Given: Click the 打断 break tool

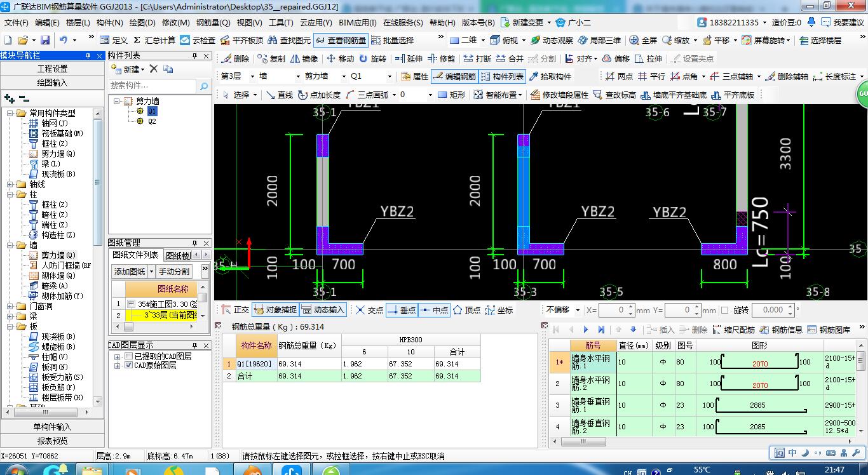Looking at the screenshot, I should 477,58.
